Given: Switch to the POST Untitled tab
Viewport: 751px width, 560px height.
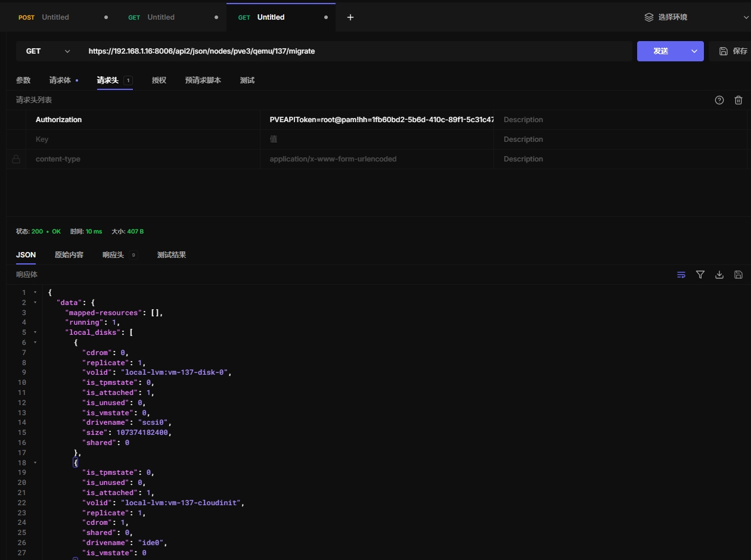Looking at the screenshot, I should pyautogui.click(x=54, y=17).
